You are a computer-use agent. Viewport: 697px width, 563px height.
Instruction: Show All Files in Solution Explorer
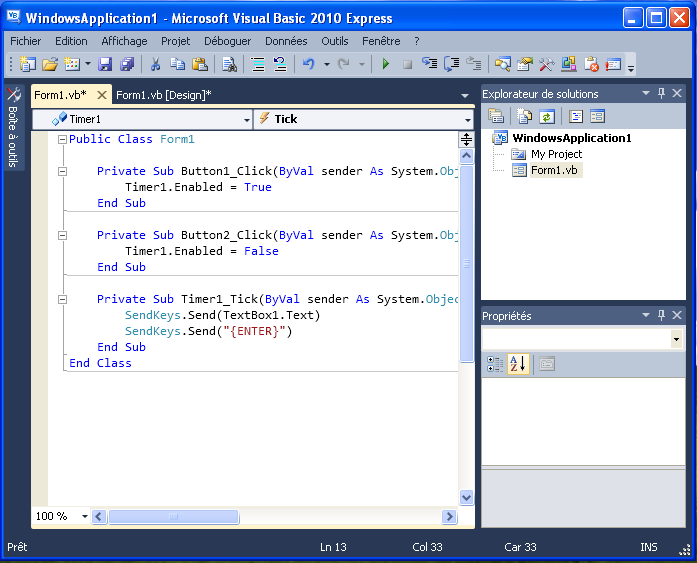[525, 116]
